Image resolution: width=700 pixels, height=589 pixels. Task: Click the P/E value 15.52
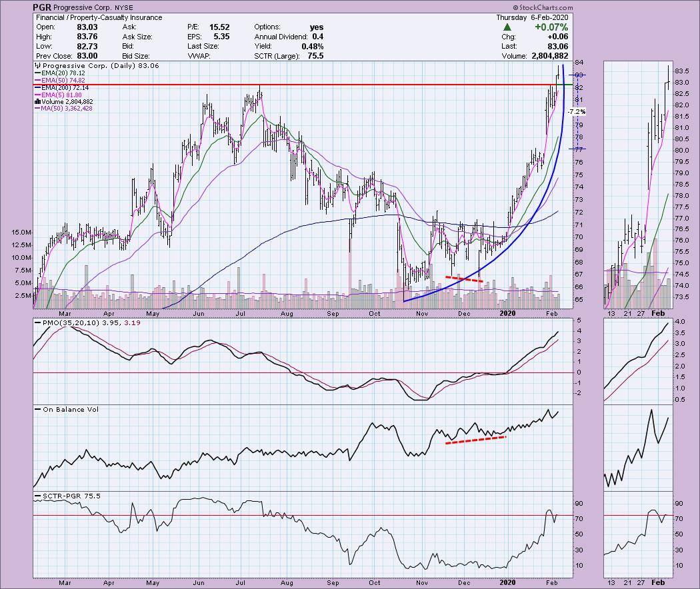[219, 27]
